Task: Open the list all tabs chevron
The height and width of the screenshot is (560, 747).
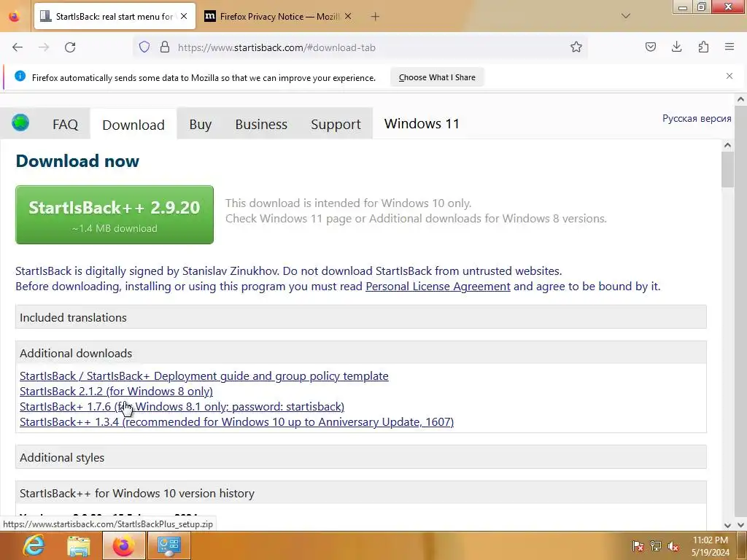Action: [626, 16]
